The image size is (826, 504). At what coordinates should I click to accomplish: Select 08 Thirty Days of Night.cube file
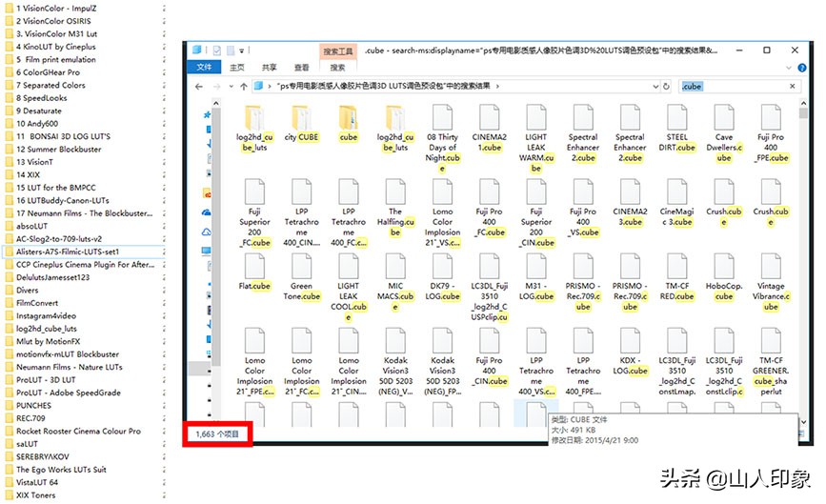point(442,138)
